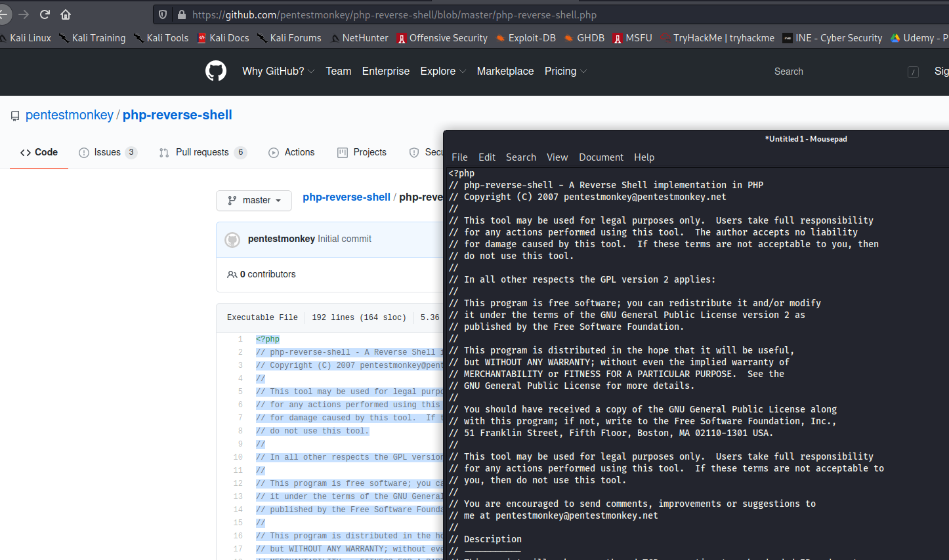949x560 pixels.
Task: Click the padlock site security icon
Action: pos(181,14)
